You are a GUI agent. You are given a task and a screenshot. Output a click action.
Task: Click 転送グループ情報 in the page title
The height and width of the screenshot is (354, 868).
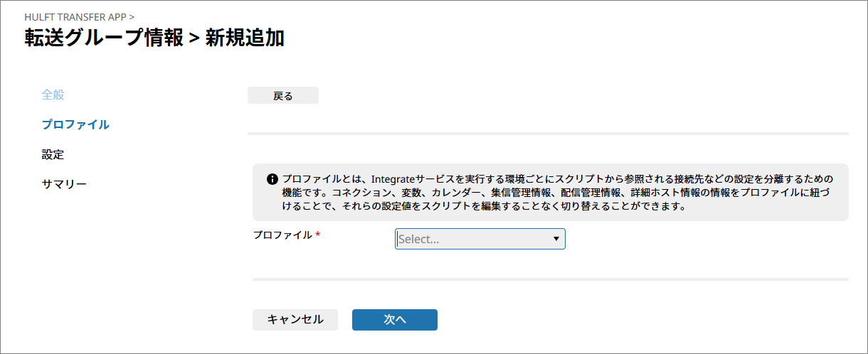tap(104, 38)
